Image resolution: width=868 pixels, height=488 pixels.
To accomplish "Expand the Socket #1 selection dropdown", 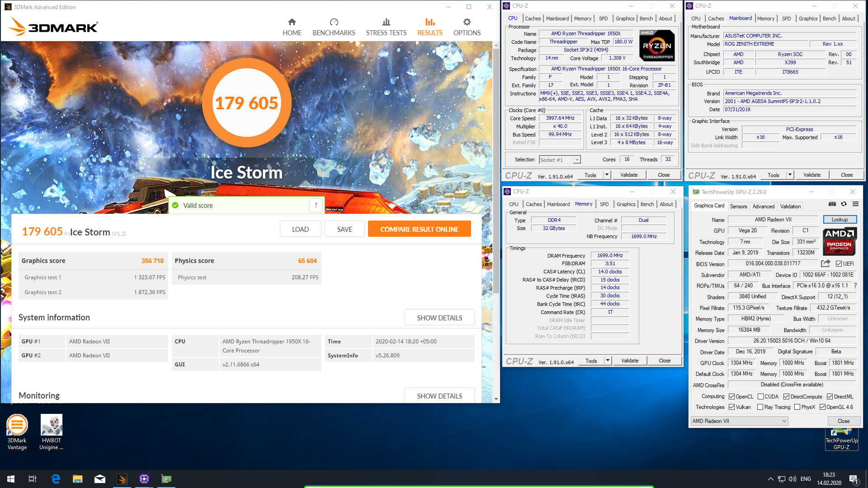I will (x=577, y=160).
